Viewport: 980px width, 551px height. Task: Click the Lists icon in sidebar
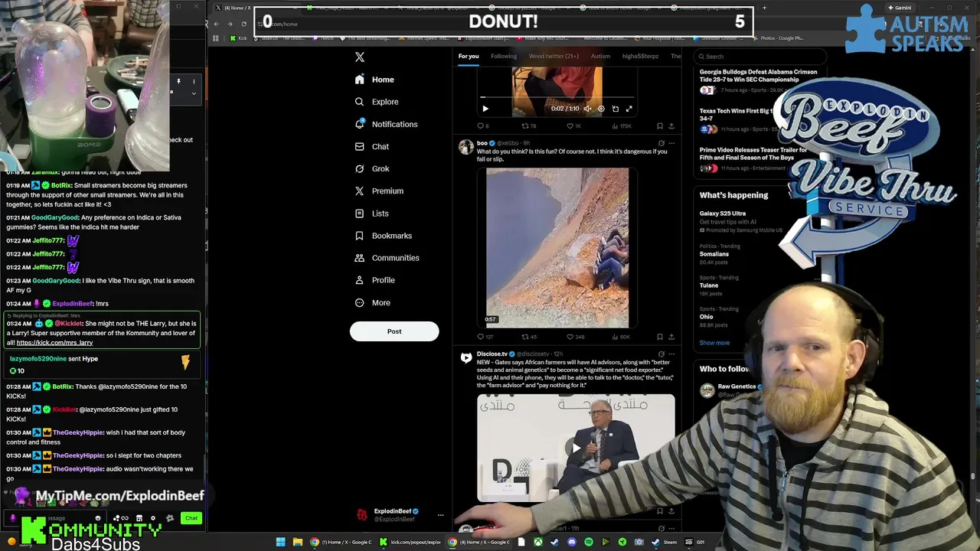[x=359, y=214]
